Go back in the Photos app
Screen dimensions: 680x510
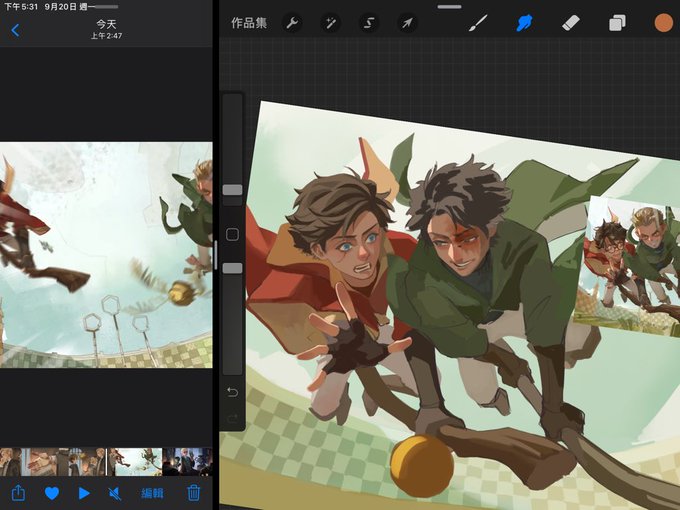(15, 30)
